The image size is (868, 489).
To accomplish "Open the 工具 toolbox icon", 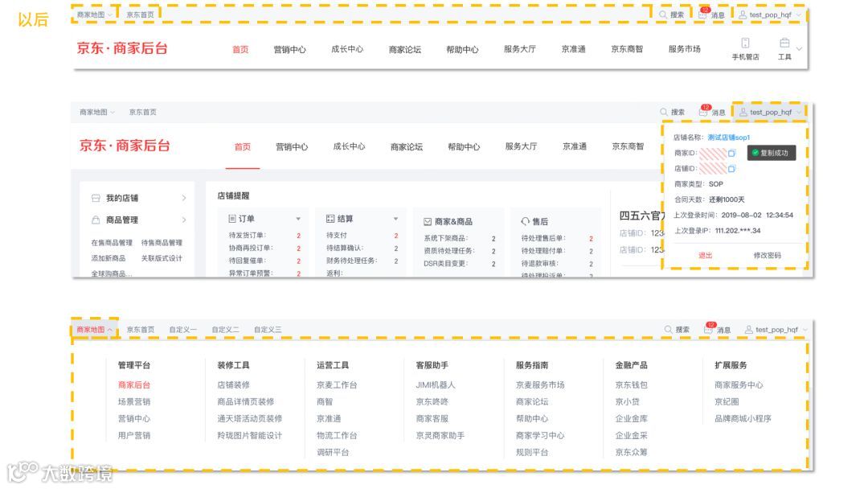I will coord(784,43).
